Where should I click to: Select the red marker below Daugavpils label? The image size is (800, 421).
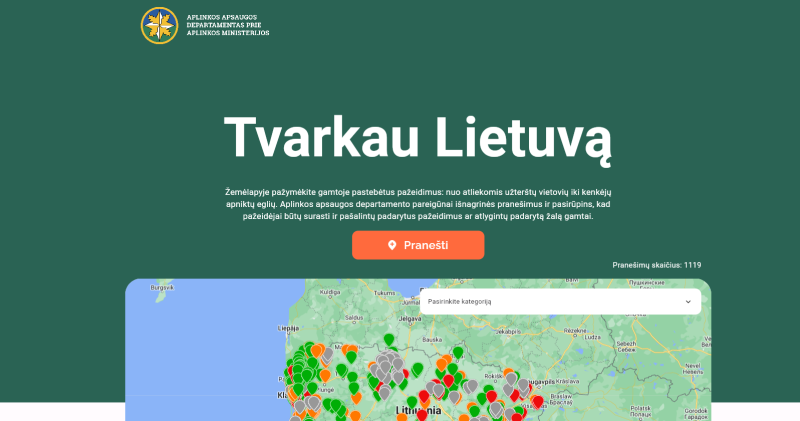(x=537, y=402)
